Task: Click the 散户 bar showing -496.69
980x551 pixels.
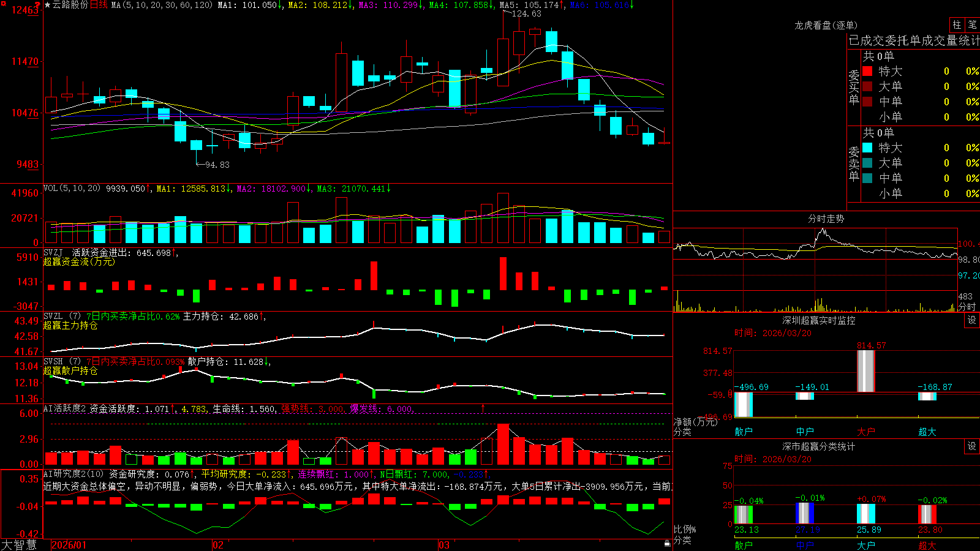Action: [x=744, y=405]
